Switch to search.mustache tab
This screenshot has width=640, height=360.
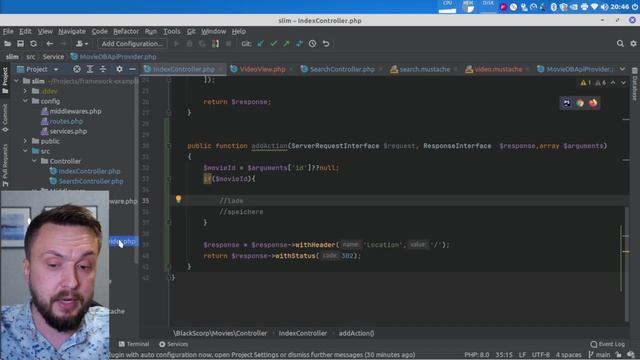[x=424, y=69]
